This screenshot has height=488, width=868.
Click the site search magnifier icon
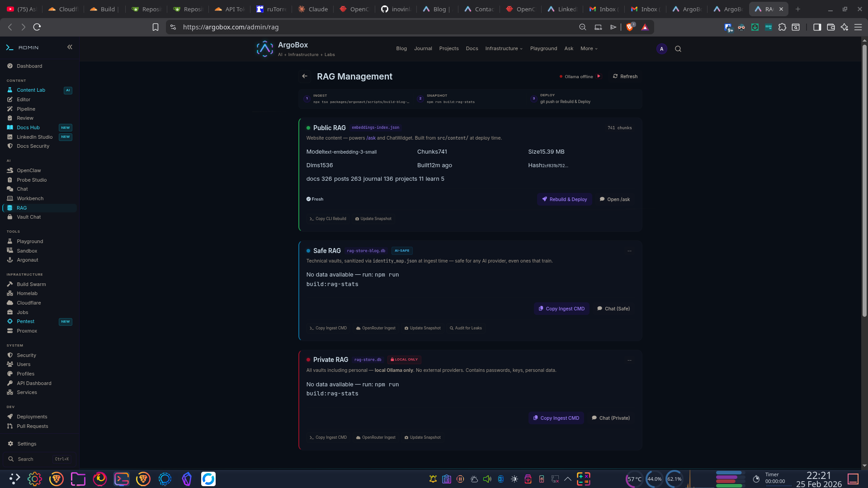tap(678, 49)
